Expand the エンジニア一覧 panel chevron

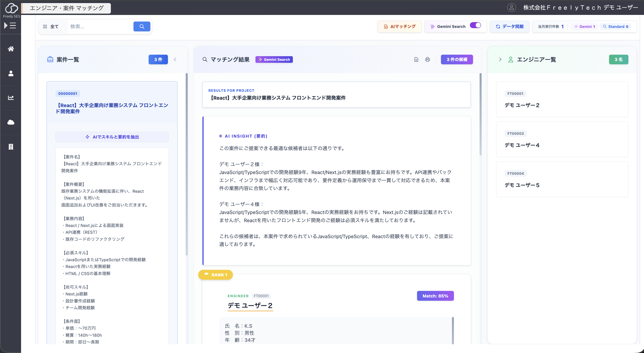point(500,59)
